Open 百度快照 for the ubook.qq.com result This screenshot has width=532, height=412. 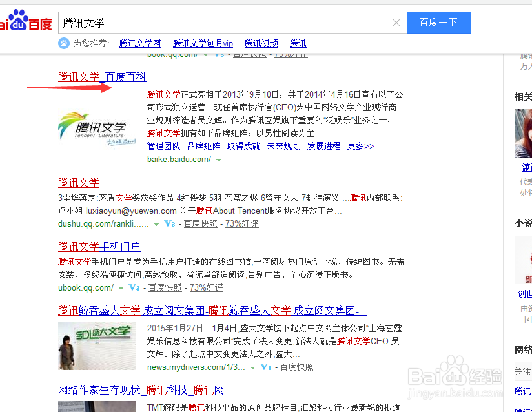pos(165,287)
